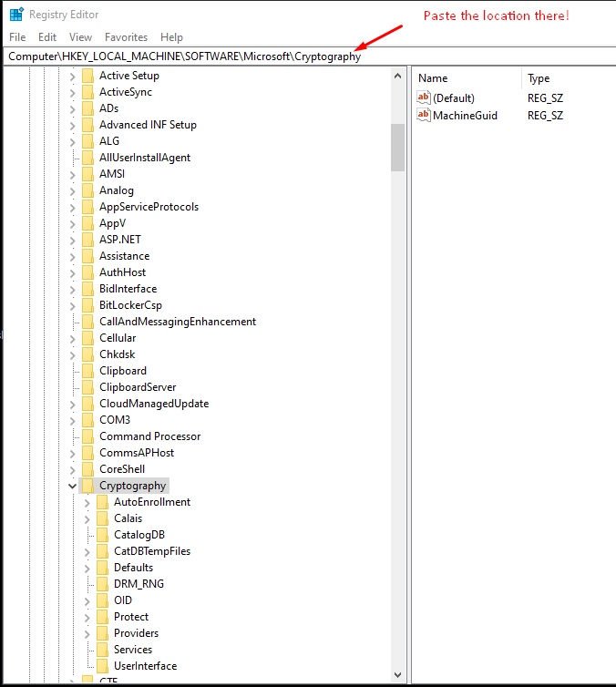This screenshot has width=616, height=687.
Task: Click the tree scrollbar down arrow
Action: point(398,675)
